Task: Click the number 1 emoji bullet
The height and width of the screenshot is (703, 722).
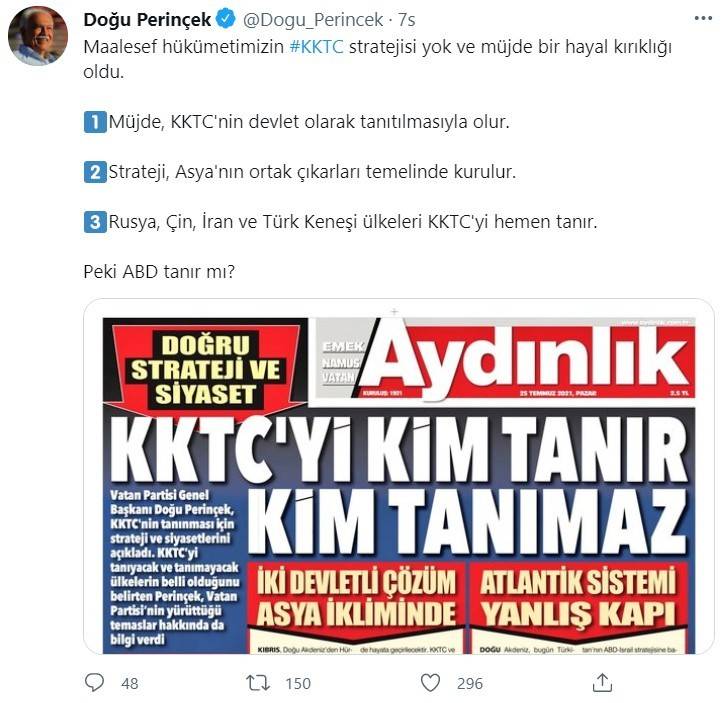Action: (x=95, y=122)
